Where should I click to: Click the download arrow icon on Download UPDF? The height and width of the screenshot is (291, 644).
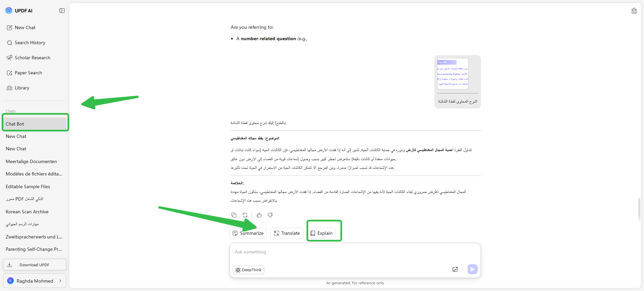point(10,265)
